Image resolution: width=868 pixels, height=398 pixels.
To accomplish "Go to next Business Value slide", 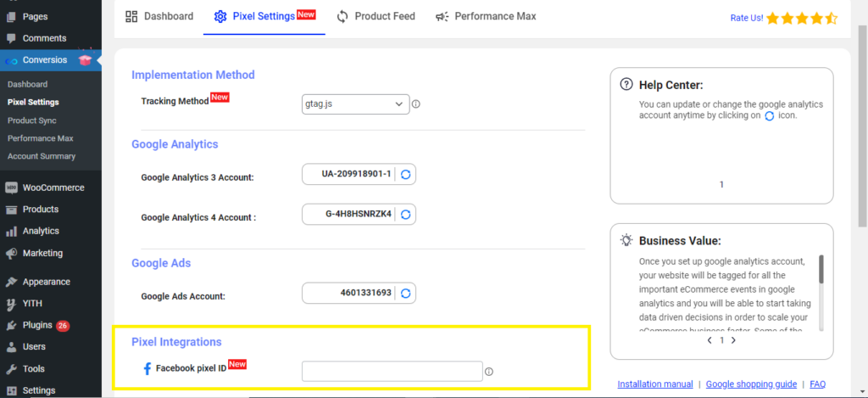I will (733, 340).
